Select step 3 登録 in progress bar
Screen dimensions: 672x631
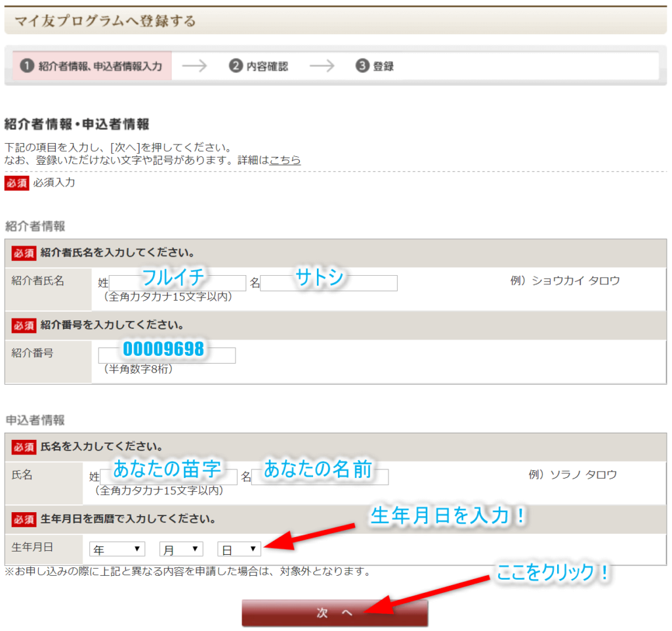375,66
